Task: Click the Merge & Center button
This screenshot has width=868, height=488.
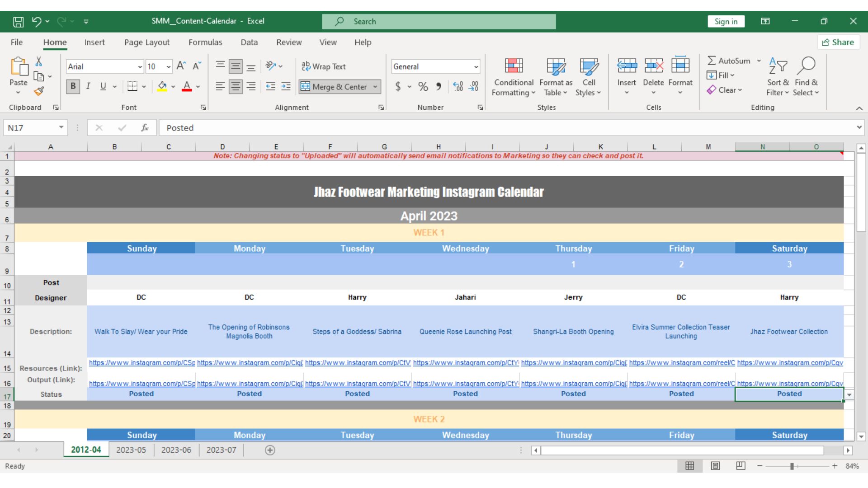Action: pyautogui.click(x=334, y=87)
